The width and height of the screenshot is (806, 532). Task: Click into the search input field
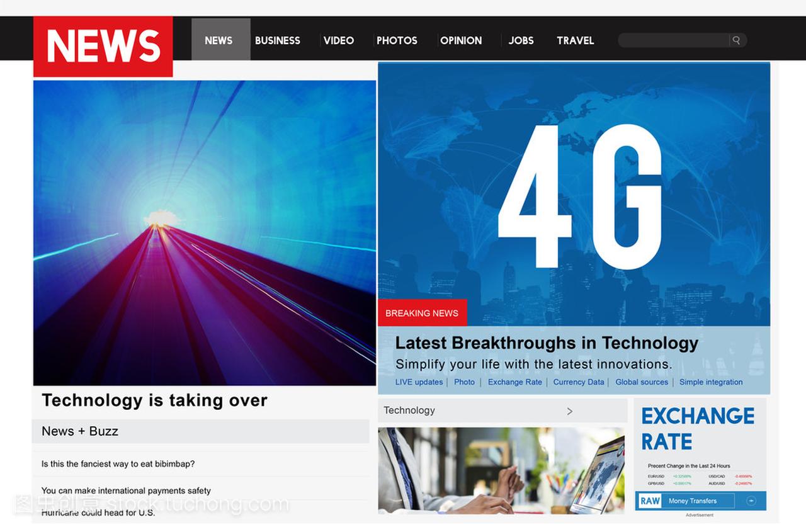[674, 40]
